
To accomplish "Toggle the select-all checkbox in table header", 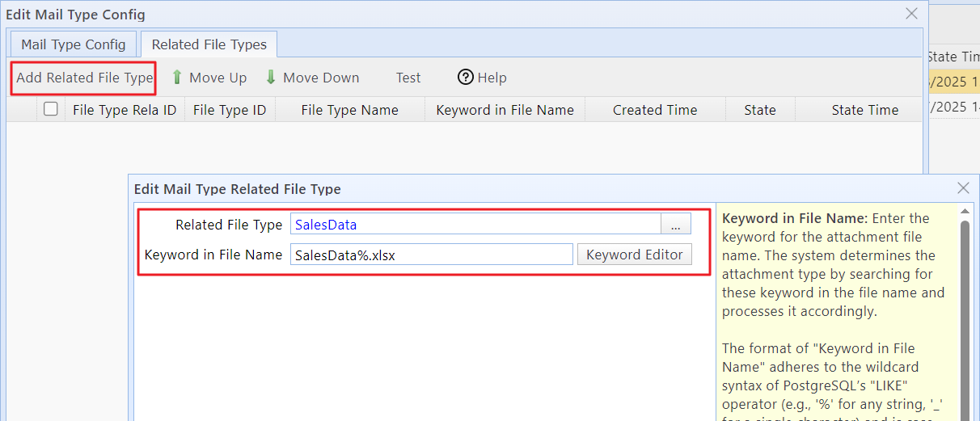I will (51, 109).
